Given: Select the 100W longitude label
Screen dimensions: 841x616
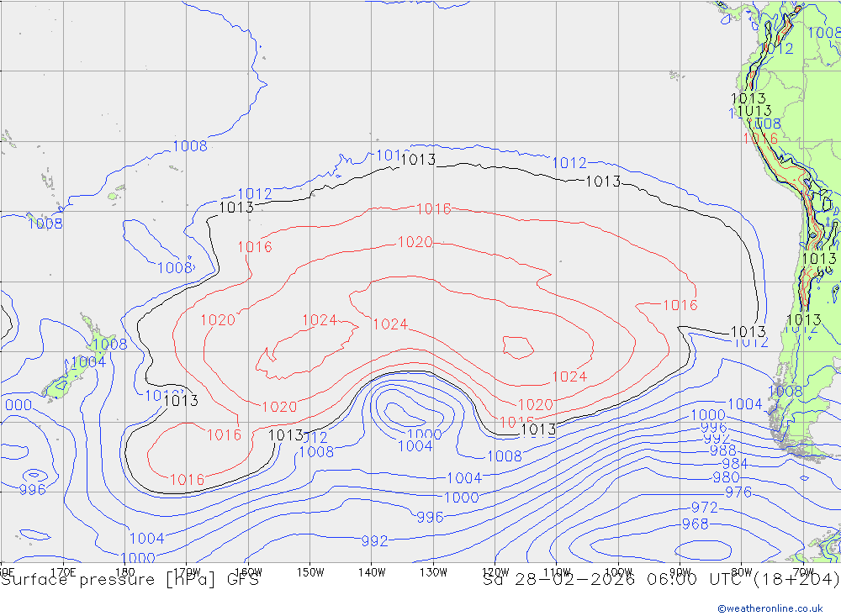Looking at the screenshot, I should 618,572.
